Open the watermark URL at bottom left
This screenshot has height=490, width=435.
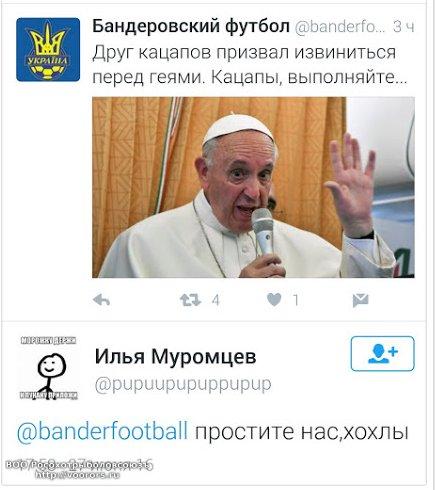point(77,474)
